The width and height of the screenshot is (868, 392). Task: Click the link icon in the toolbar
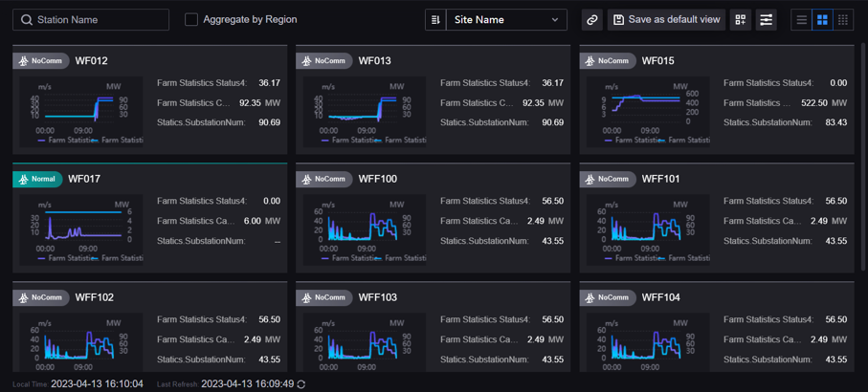point(592,19)
